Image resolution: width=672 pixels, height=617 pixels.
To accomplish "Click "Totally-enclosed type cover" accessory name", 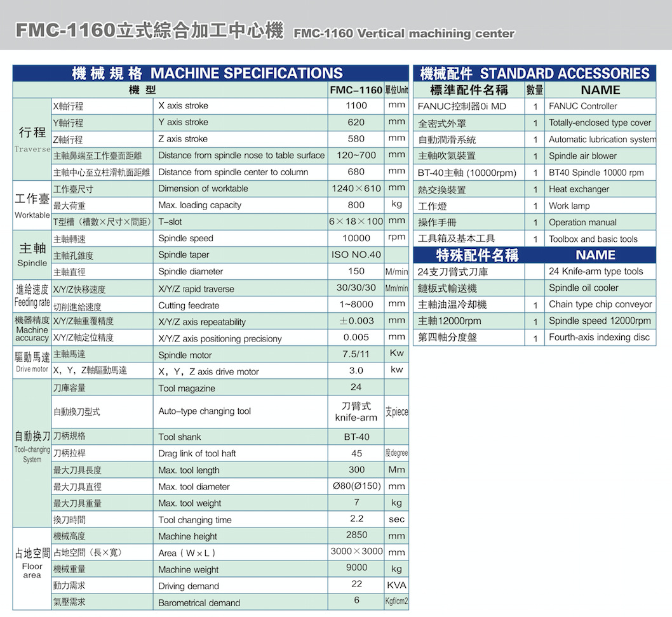I will tap(600, 123).
